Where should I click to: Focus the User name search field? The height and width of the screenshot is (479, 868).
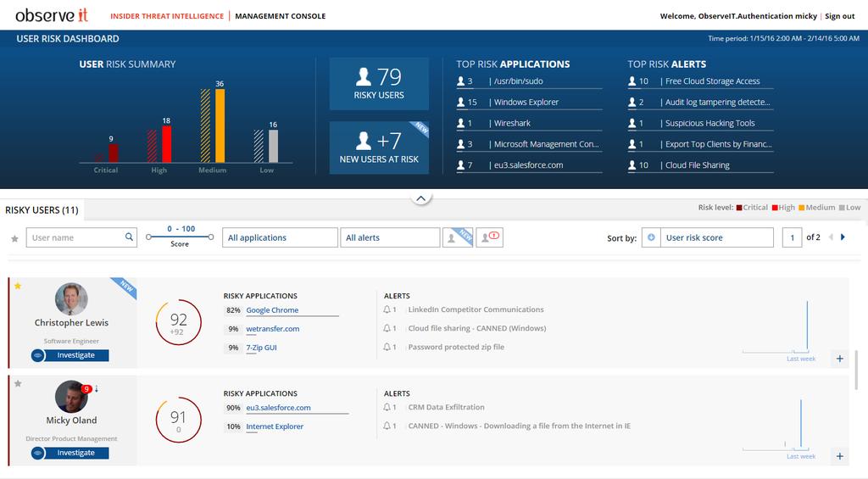[81, 237]
